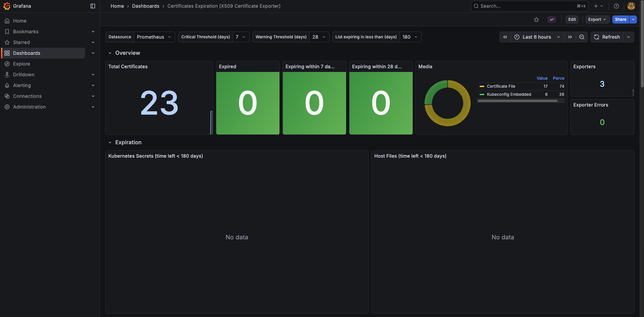644x317 pixels.
Task: Expand the Starred section chevron
Action: [93, 42]
